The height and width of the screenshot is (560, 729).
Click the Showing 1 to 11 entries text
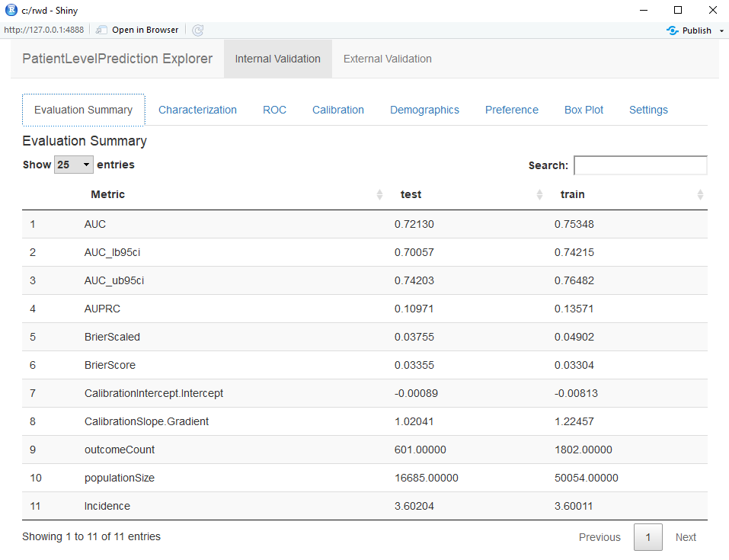pos(91,536)
